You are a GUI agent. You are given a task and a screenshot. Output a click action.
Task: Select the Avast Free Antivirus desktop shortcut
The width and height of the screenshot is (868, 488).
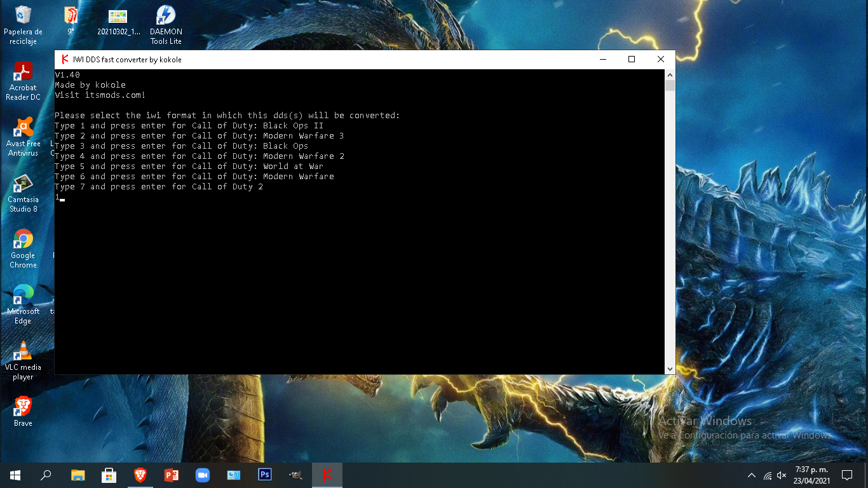[x=23, y=137]
